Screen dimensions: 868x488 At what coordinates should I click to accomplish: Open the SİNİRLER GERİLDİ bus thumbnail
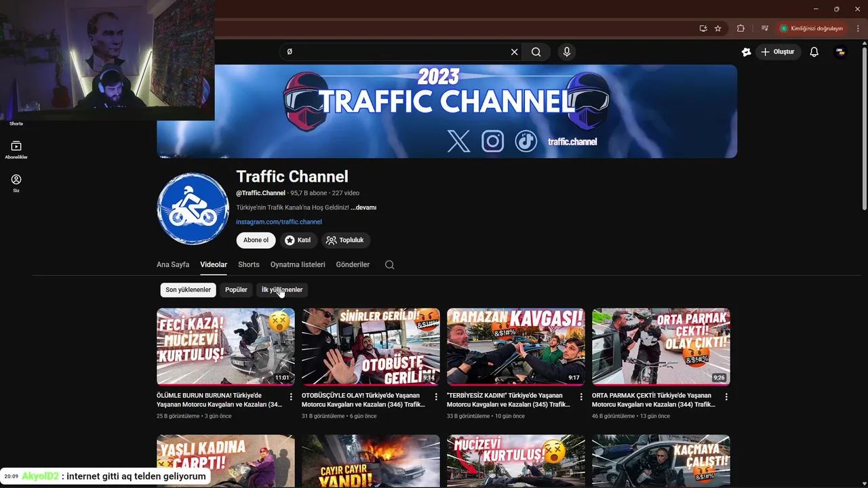tap(371, 347)
